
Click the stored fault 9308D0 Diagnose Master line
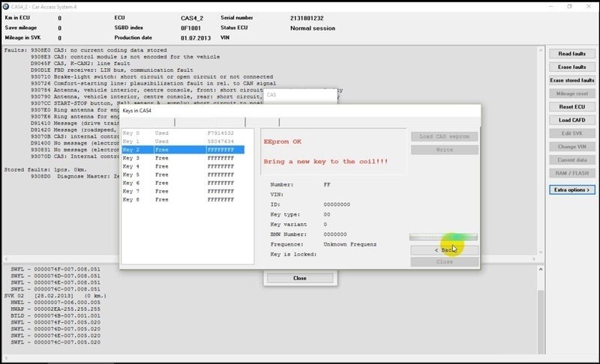click(x=75, y=177)
